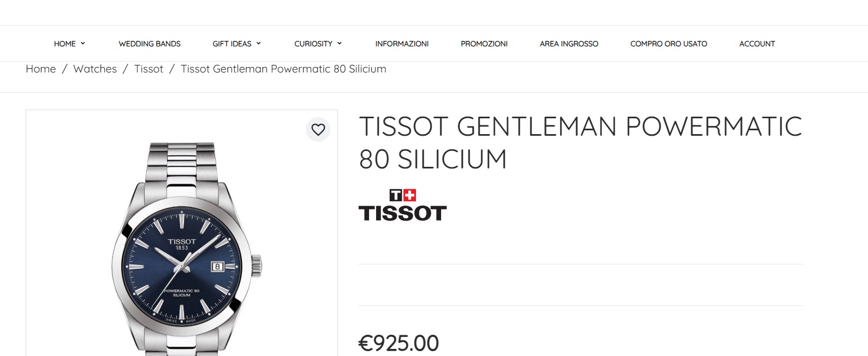Click the Tissot brand logo

coord(402,205)
